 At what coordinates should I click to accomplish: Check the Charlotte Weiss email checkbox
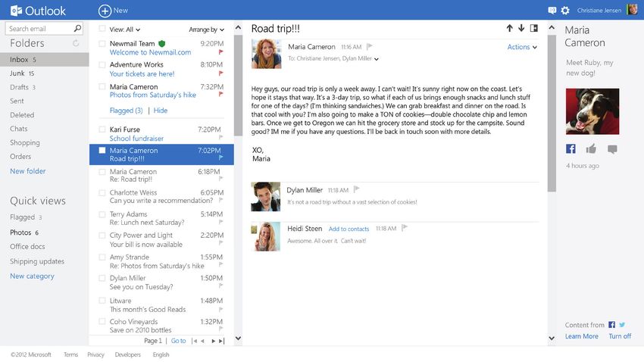coord(102,192)
